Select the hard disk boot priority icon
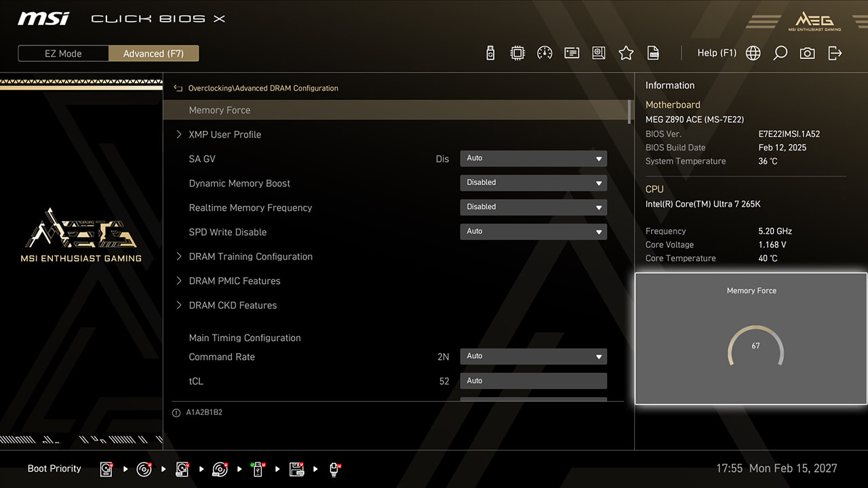 (107, 469)
